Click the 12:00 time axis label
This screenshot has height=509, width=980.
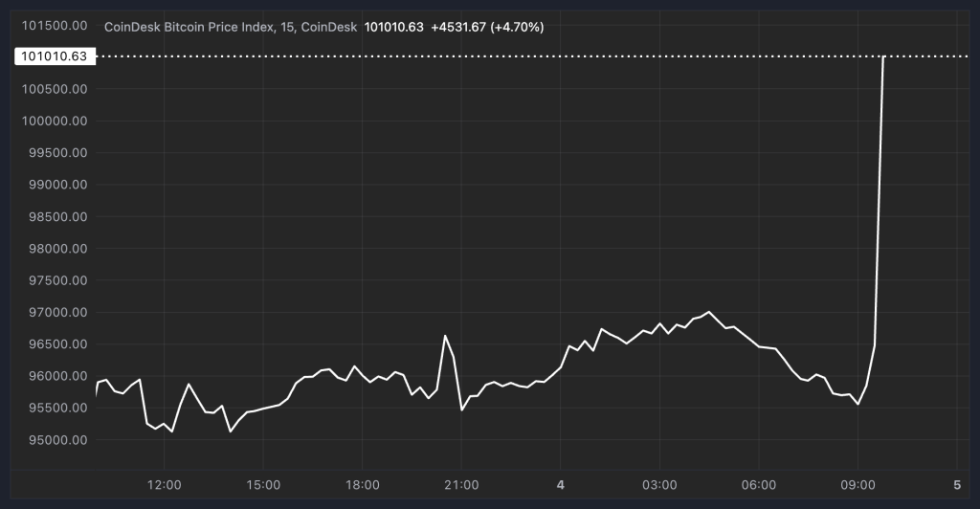[165, 484]
